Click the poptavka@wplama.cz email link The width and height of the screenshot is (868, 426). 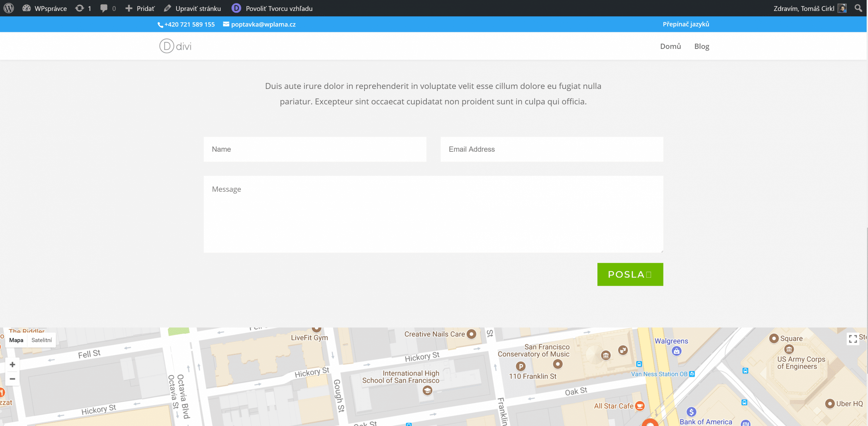click(263, 24)
